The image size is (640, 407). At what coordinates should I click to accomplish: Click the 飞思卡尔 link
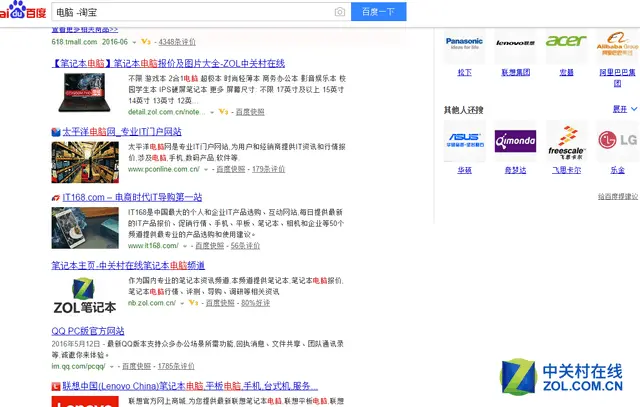566,170
